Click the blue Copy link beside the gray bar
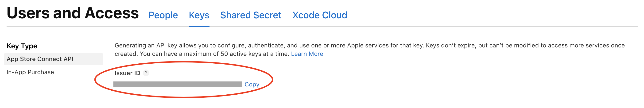Viewport: 644px width, 108px height. coord(252,85)
